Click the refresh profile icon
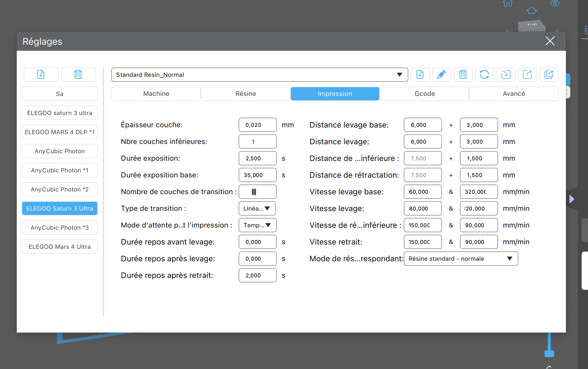Screen dimensions: 588x369 pyautogui.click(x=484, y=74)
